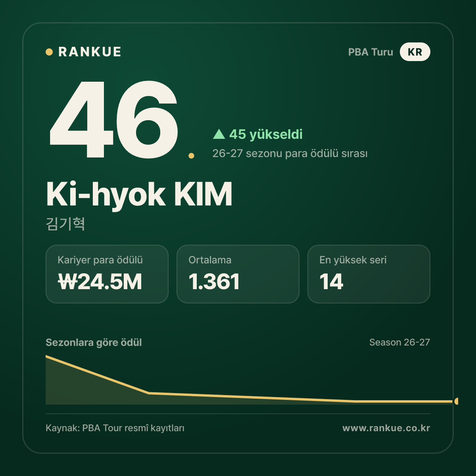Viewport: 476px width, 476px height.
Task: Open the www.rankue.co.kr link
Action: (x=386, y=428)
